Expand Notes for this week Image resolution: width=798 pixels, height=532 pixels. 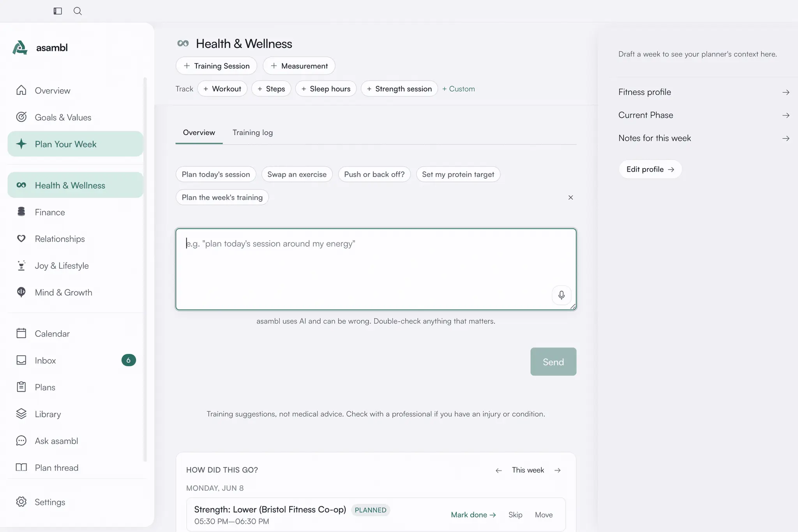pyautogui.click(x=704, y=138)
